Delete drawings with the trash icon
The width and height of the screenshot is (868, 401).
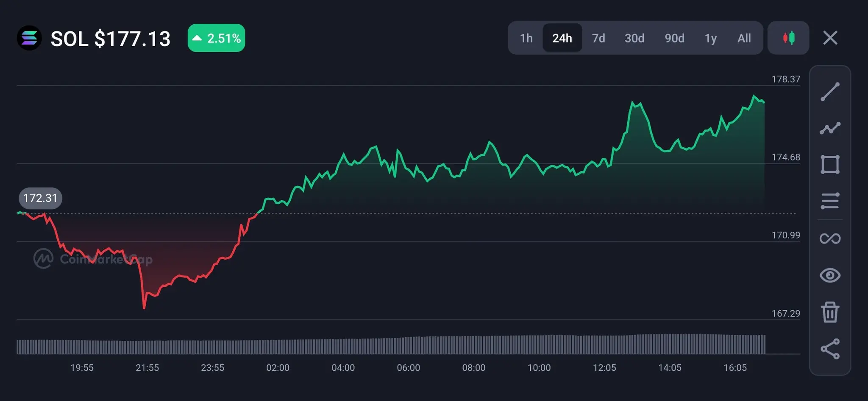point(830,312)
